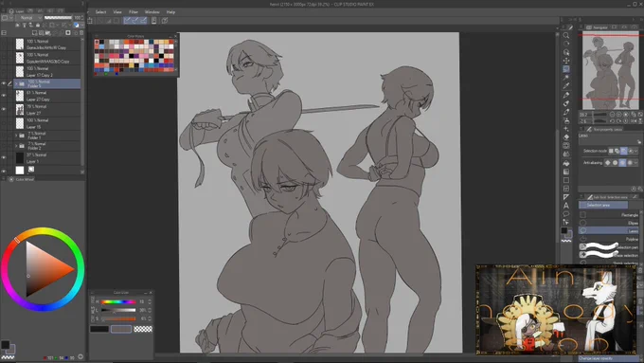Show the hidden Layer 15
Image resolution: width=644 pixels, height=363 pixels.
click(x=4, y=123)
